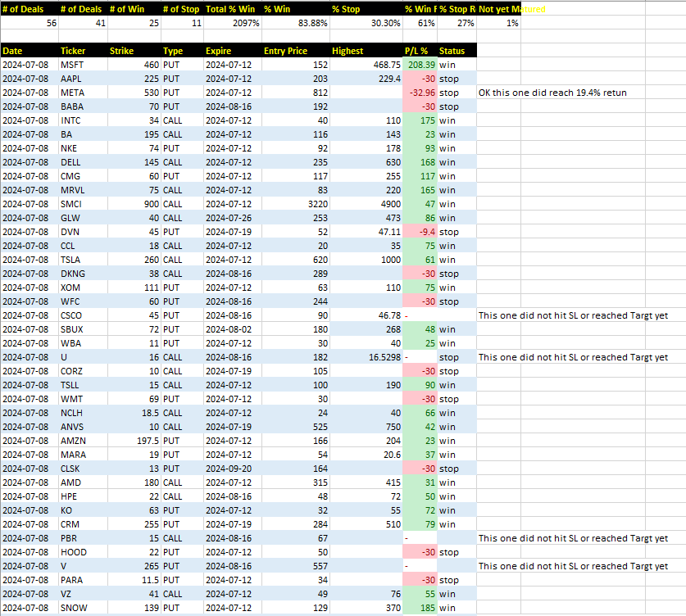Select the summary value 41
This screenshot has width=686, height=616.
(x=83, y=23)
